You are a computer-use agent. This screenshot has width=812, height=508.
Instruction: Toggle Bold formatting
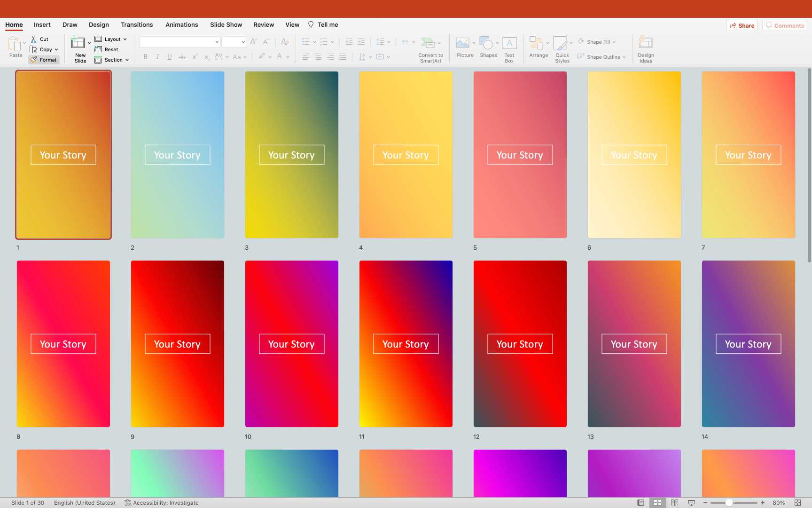point(146,57)
